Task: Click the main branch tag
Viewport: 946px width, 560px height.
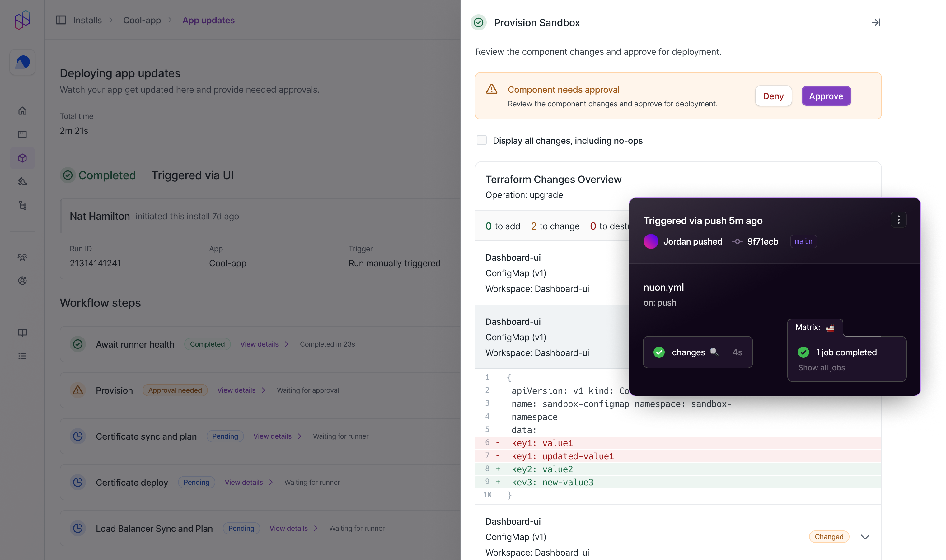Action: (x=803, y=241)
